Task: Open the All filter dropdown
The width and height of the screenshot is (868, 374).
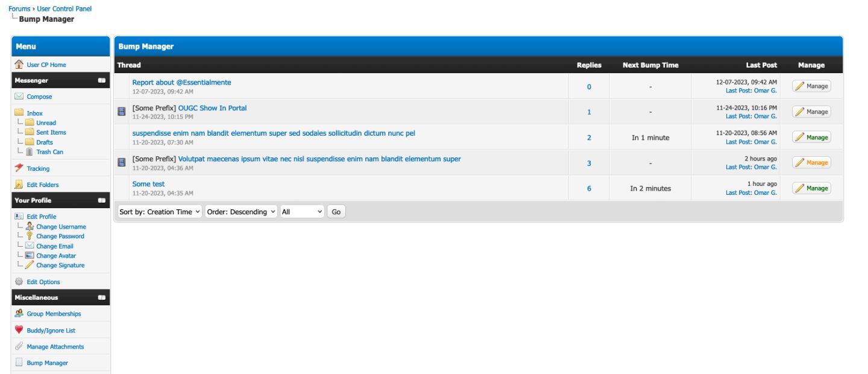Action: pos(302,212)
